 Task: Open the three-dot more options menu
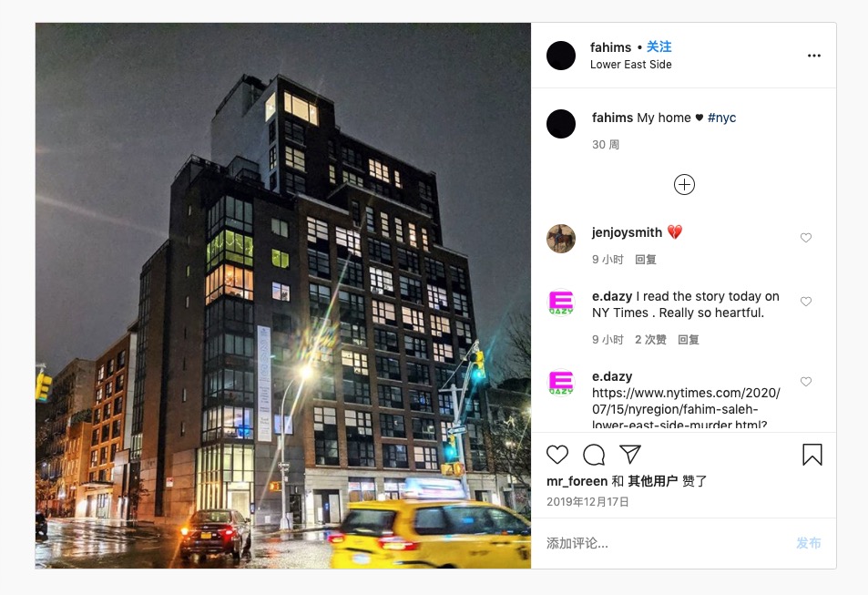[813, 56]
